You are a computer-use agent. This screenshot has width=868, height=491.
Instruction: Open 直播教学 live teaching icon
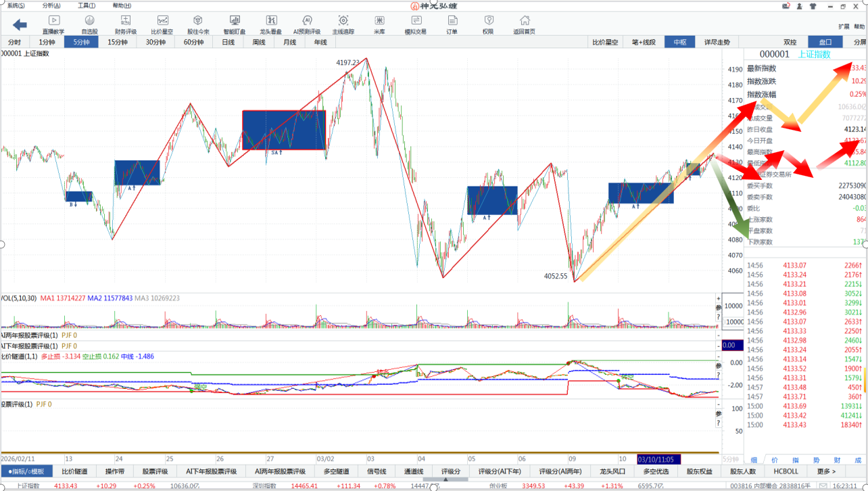tap(53, 25)
